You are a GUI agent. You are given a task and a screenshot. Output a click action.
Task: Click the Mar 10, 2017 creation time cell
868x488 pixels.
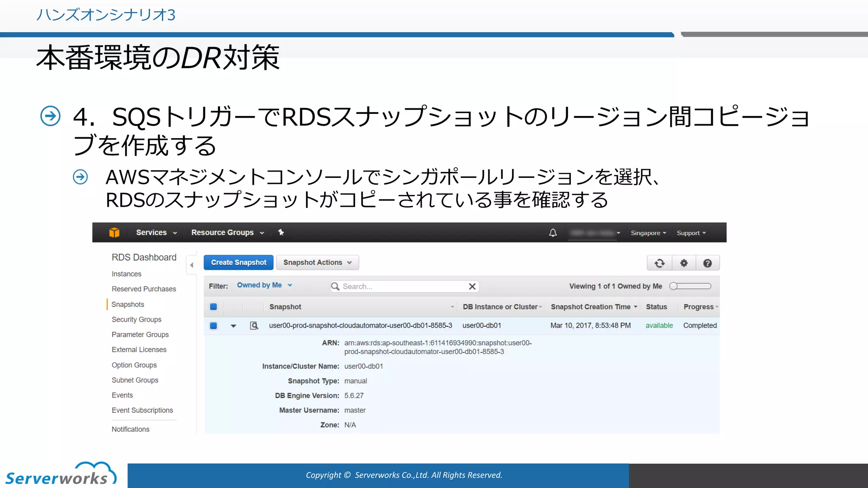(x=590, y=325)
